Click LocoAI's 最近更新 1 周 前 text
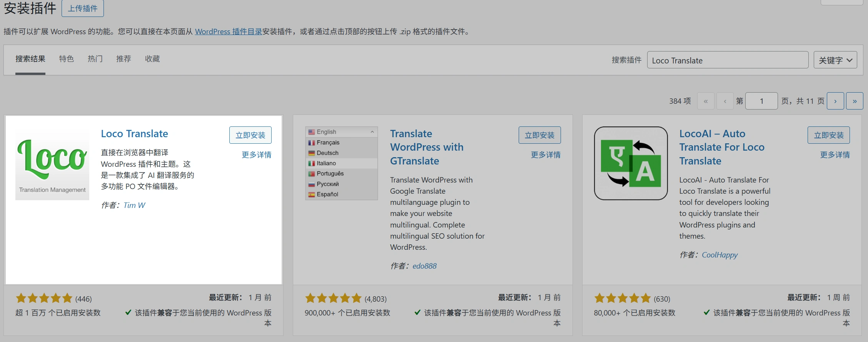The image size is (868, 342). pyautogui.click(x=818, y=297)
